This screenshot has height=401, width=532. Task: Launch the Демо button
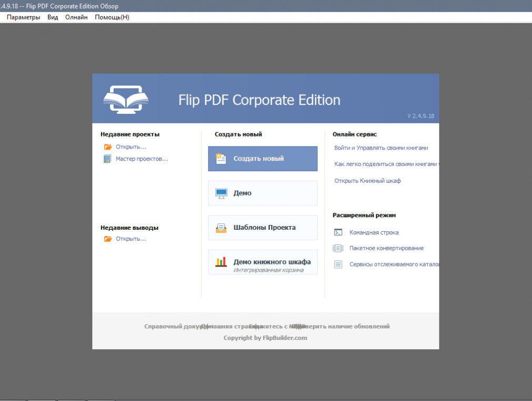(263, 193)
